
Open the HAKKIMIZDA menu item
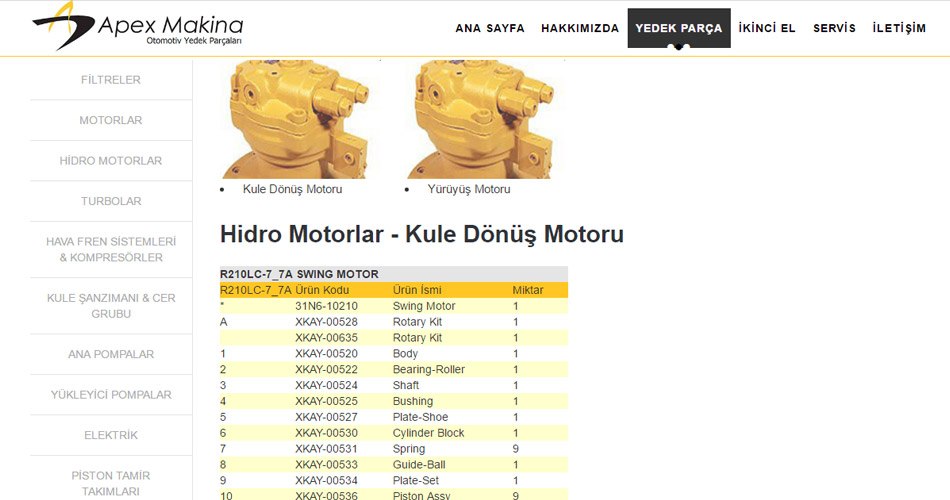(580, 28)
